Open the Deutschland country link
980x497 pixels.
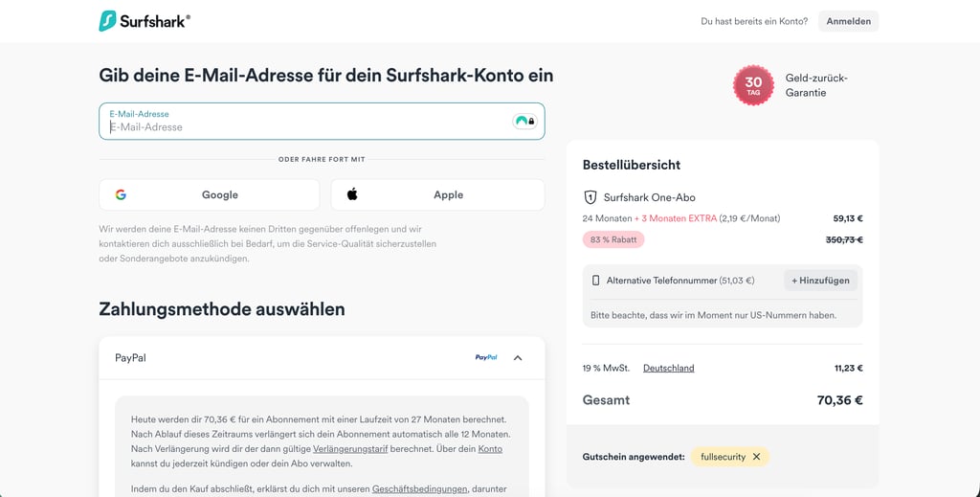click(x=668, y=369)
